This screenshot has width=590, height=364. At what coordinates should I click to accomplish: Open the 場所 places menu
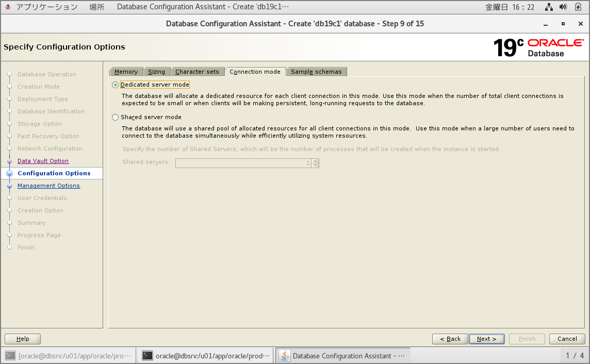[97, 7]
